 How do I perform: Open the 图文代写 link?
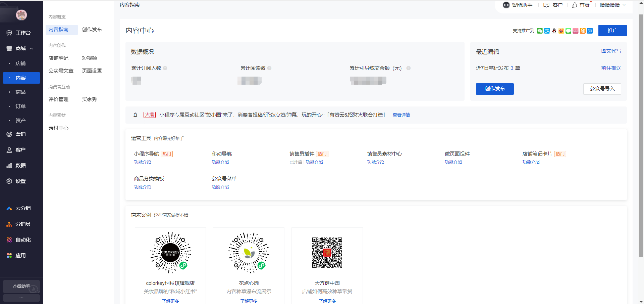click(x=611, y=51)
